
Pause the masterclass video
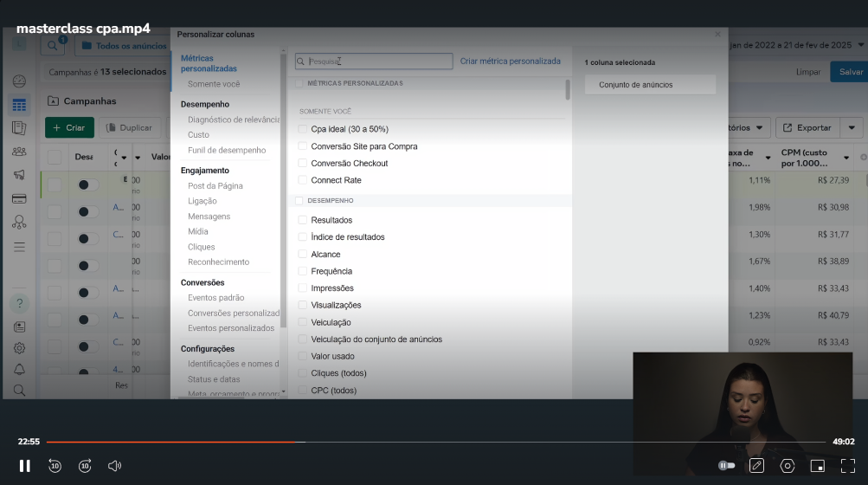click(x=24, y=466)
